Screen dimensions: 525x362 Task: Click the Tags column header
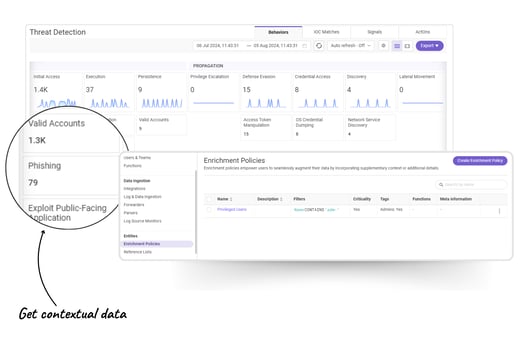[385, 199]
